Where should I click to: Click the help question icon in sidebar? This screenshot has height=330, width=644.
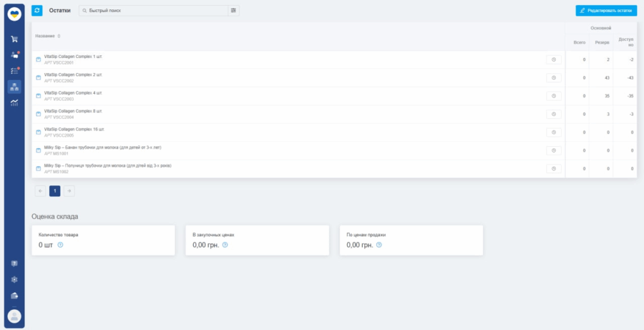[14, 263]
